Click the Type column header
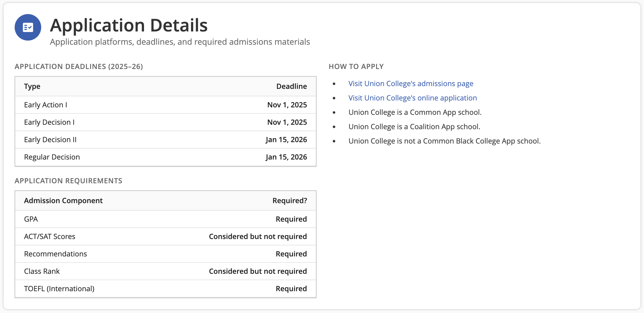644x313 pixels. (x=32, y=86)
